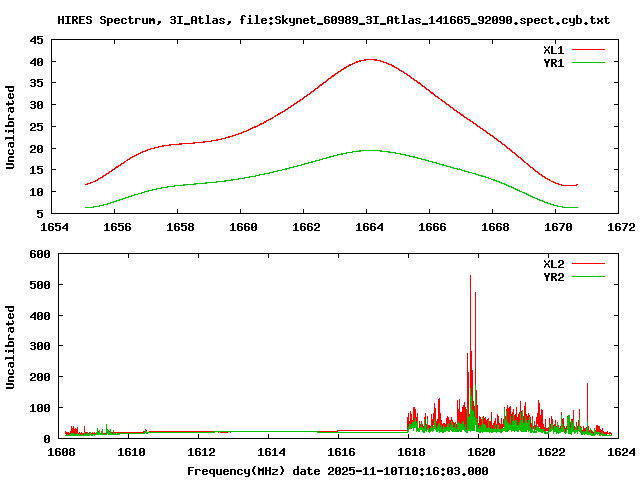Click the 600 tick label on the lower y-axis
The height and width of the screenshot is (480, 640).
40,254
